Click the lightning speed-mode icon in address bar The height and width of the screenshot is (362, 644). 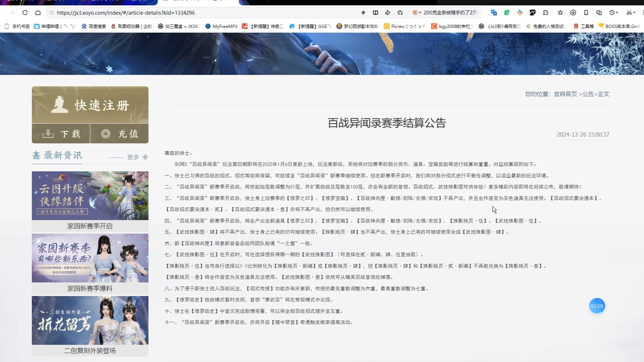tap(363, 13)
